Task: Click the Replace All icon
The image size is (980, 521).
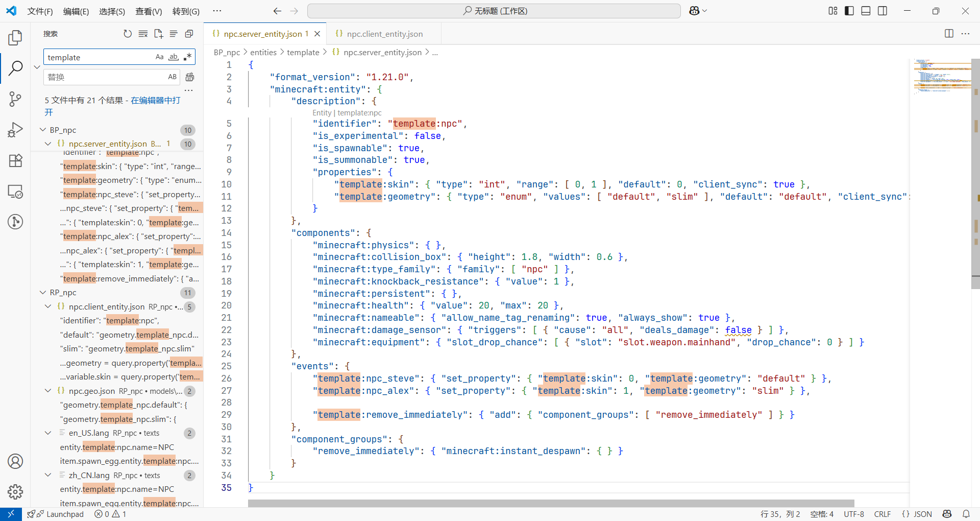Action: [x=190, y=77]
